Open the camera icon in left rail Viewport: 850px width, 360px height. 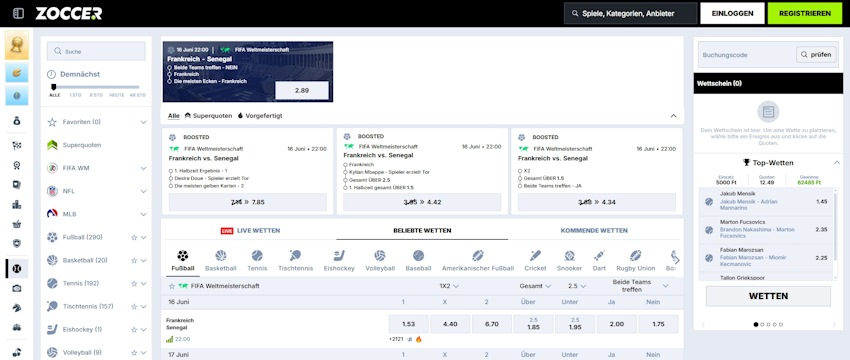click(17, 288)
